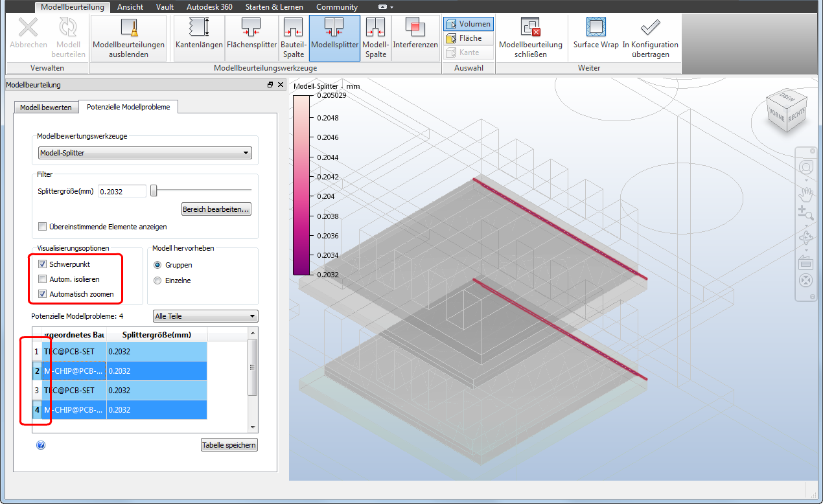
Task: Choose Kante selection mode
Action: 469,52
